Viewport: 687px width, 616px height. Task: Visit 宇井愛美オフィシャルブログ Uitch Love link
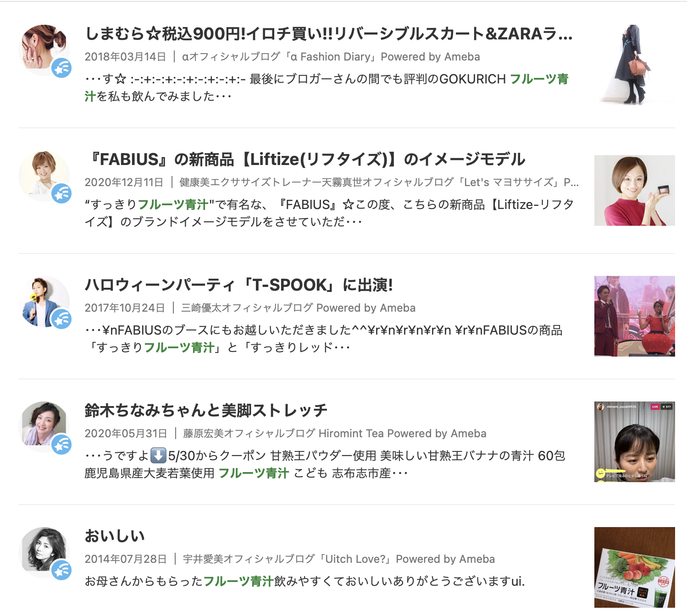[x=339, y=559]
